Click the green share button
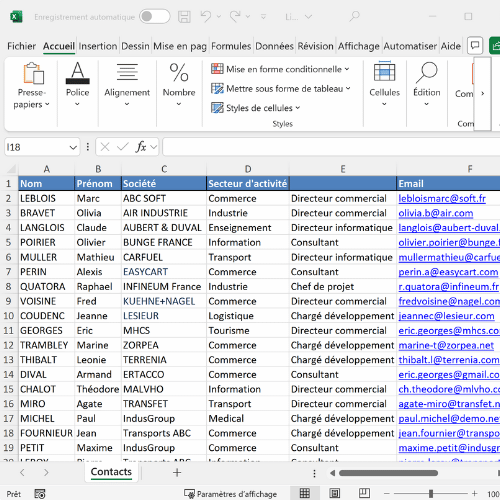Viewport: 500px width, 500px height. point(495,45)
